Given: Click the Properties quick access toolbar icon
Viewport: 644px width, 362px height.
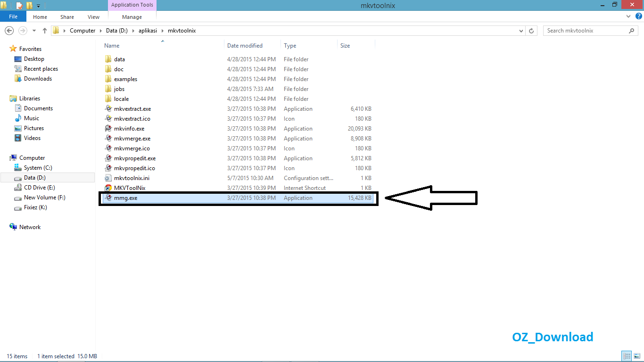Looking at the screenshot, I should tap(19, 6).
